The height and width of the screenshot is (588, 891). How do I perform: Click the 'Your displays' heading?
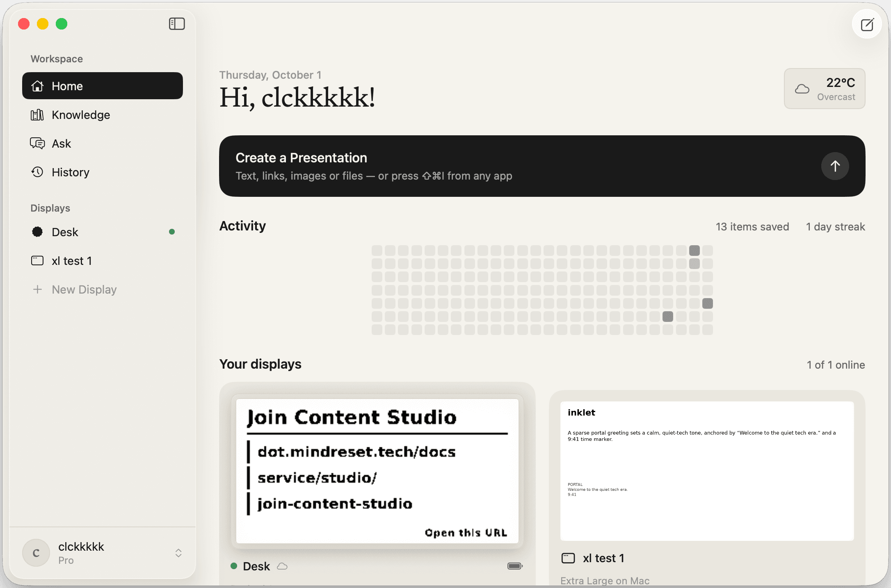click(260, 364)
